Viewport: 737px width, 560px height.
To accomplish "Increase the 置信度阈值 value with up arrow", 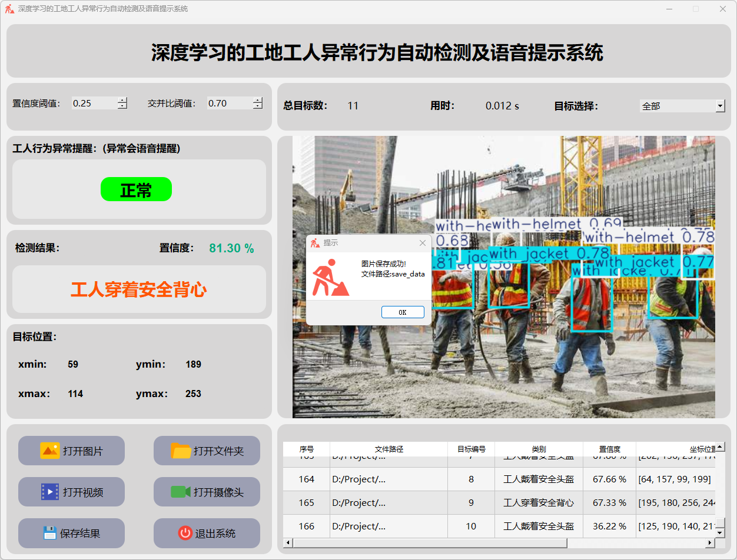I will click(x=122, y=100).
